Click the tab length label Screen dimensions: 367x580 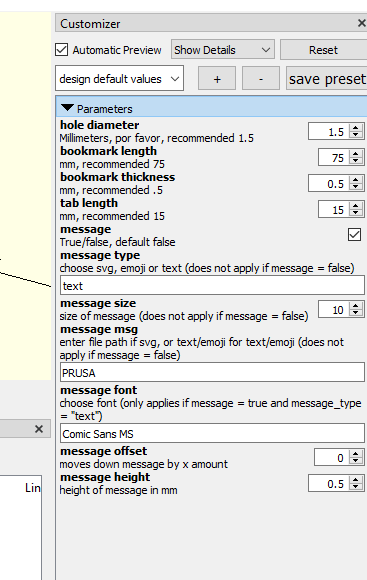point(89,203)
